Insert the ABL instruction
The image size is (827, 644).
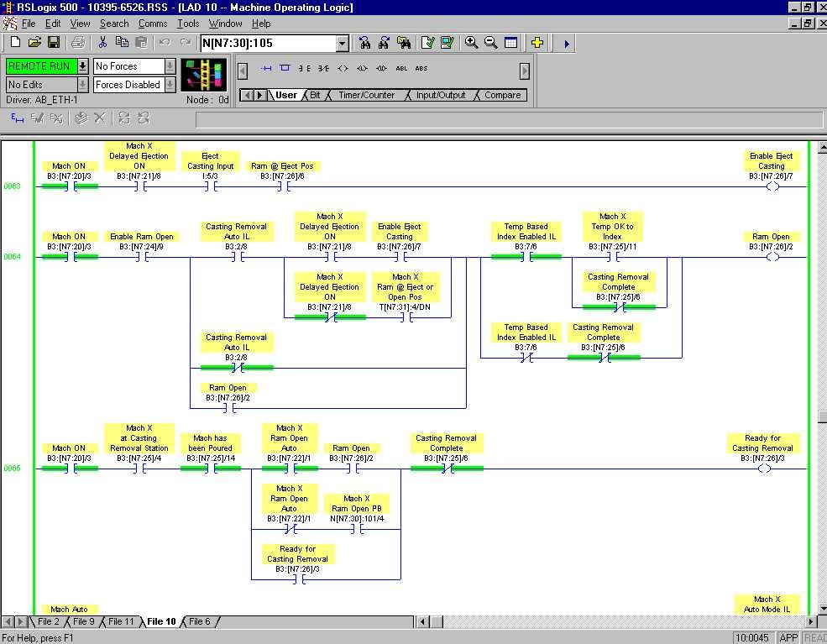point(401,69)
